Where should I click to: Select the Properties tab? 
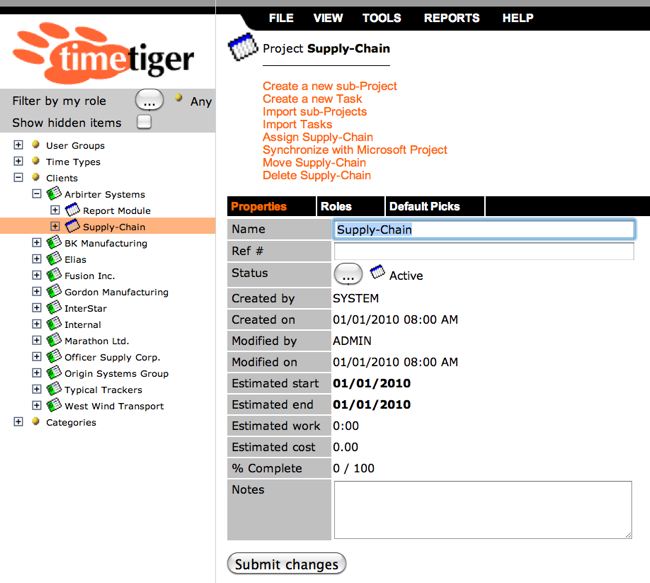271,206
